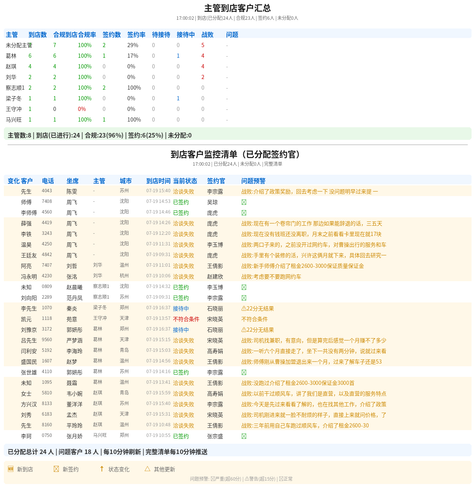Click red 0% compliance rate in 王守冲 row
This screenshot has width=475, height=500.
pyautogui.click(x=82, y=109)
